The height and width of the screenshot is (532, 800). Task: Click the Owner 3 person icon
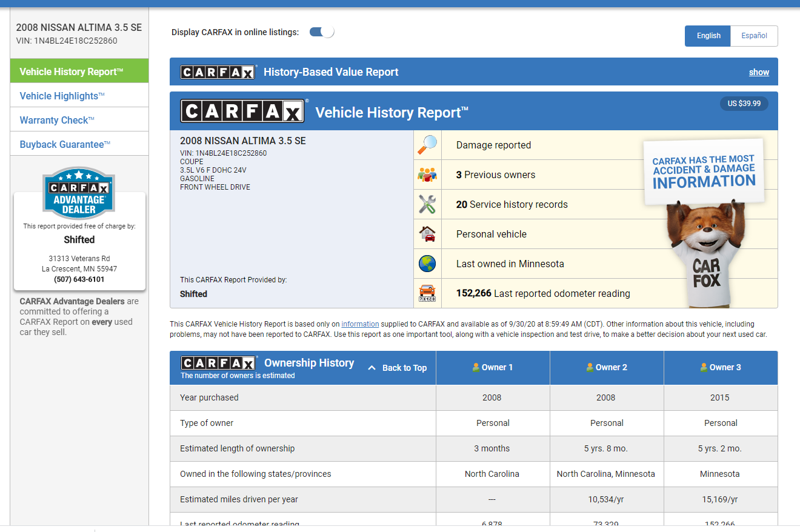coord(704,367)
